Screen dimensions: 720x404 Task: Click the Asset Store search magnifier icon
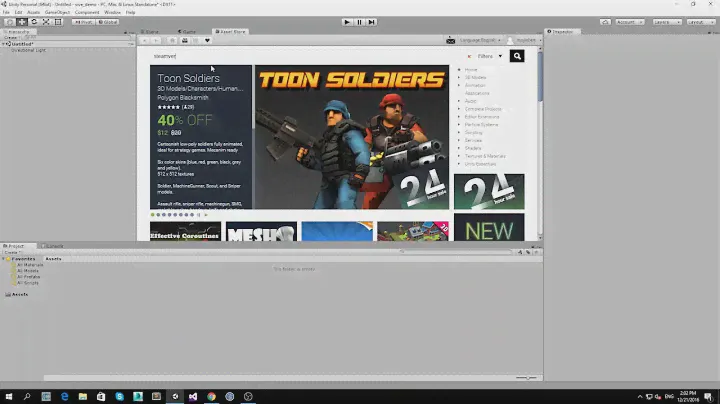coord(516,56)
